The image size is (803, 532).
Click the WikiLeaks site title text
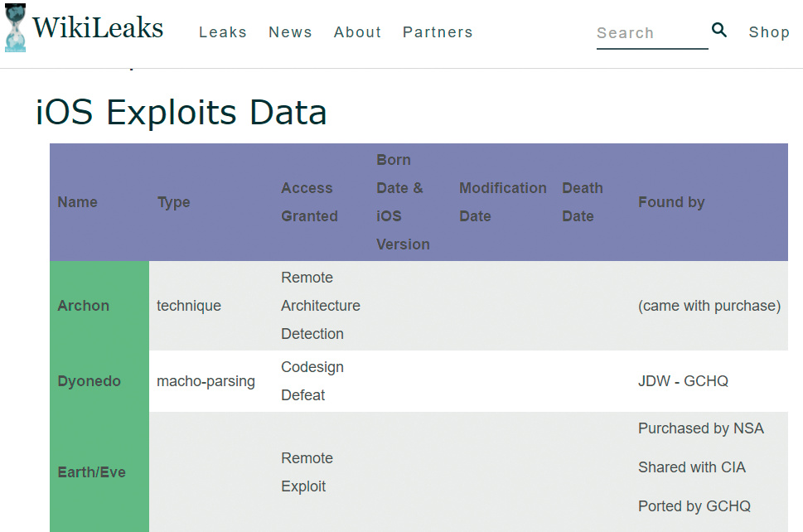98,29
